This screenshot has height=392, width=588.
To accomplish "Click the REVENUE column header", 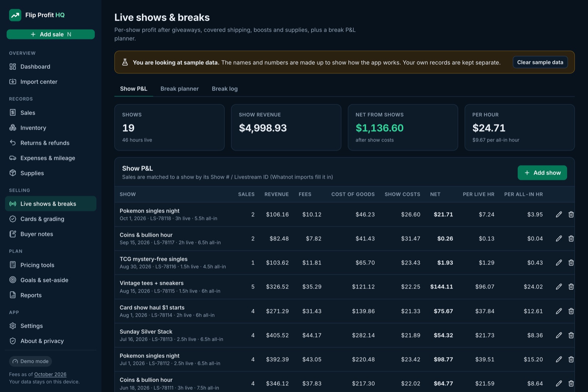I will tap(277, 194).
